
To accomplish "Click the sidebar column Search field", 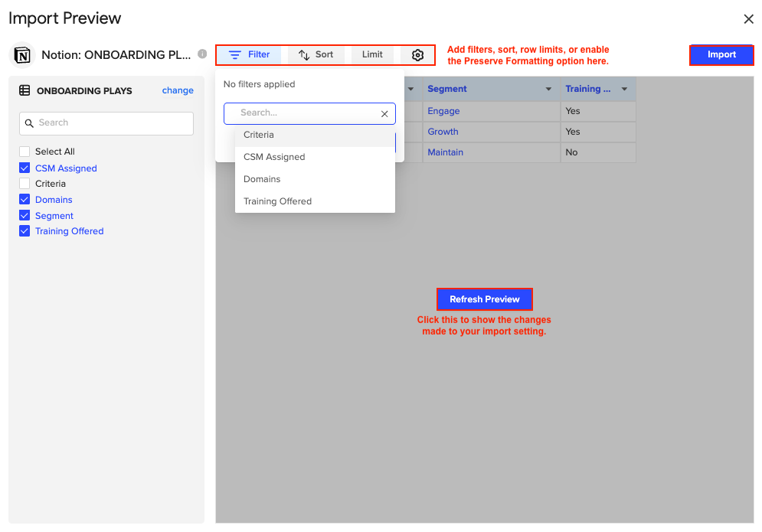I will [106, 123].
